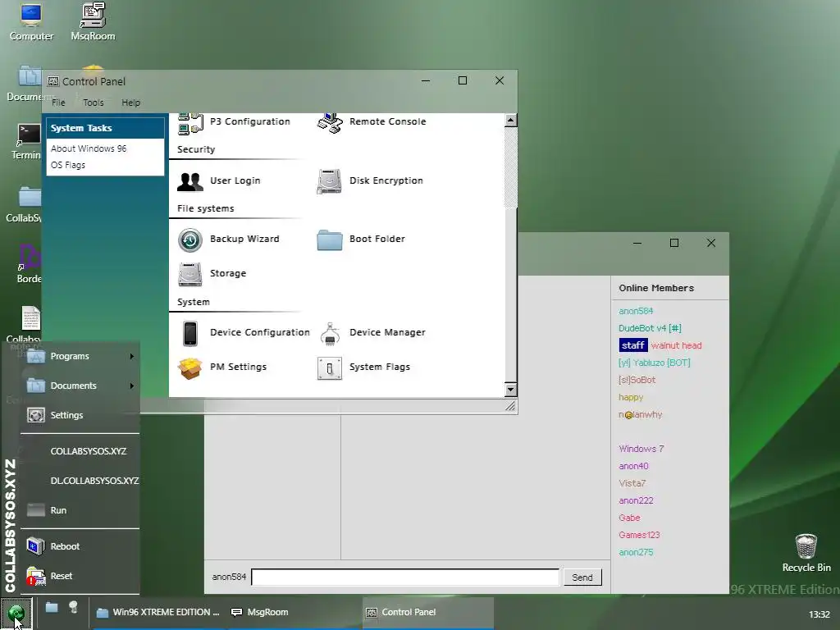Click About Windows 96 in System Tasks
This screenshot has width=840, height=630.
point(89,149)
